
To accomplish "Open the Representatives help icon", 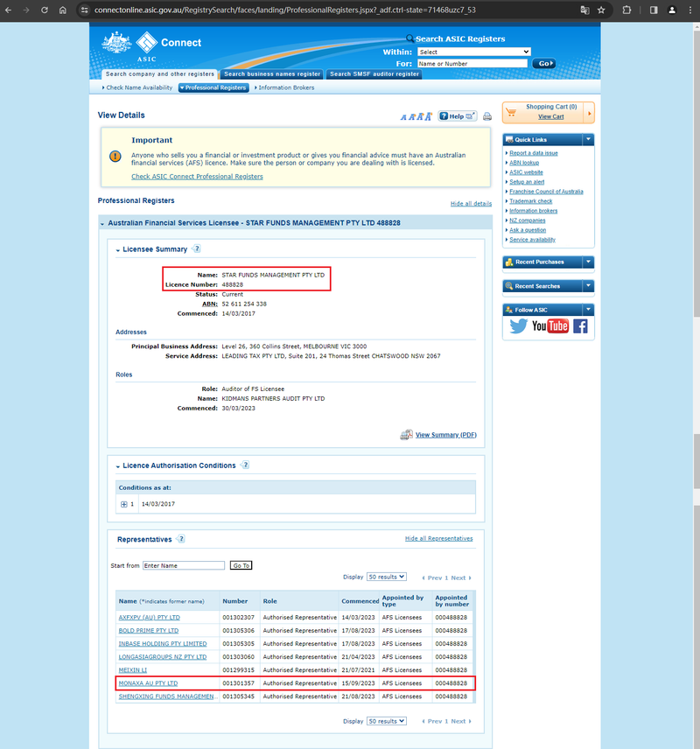I will click(x=181, y=538).
